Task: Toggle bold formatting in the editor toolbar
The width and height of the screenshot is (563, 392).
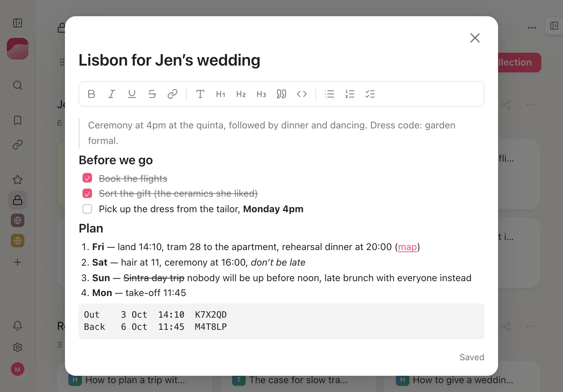Action: tap(91, 94)
